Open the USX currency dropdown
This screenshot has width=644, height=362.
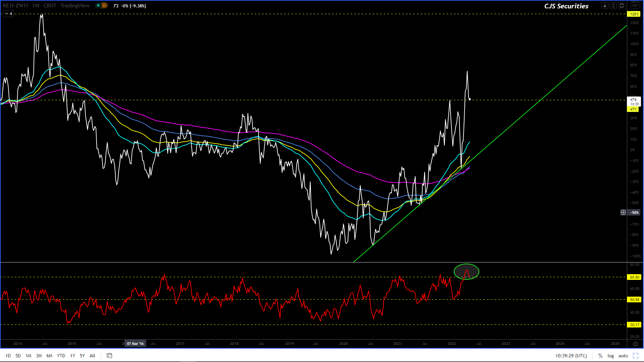tap(635, 6)
